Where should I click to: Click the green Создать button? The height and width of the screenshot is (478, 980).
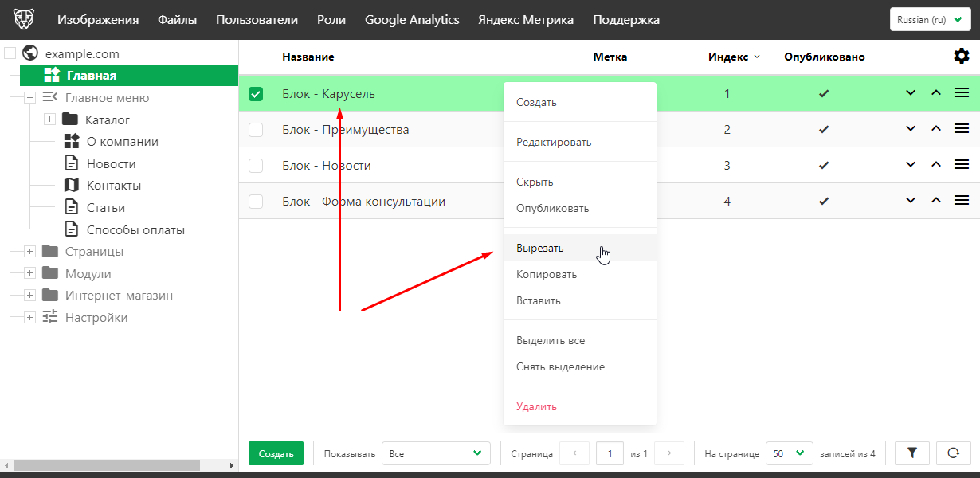276,453
